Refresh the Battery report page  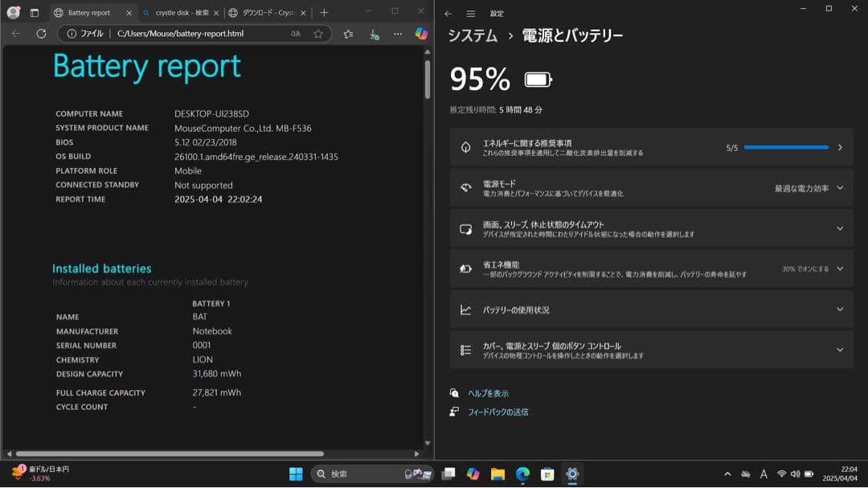click(39, 34)
